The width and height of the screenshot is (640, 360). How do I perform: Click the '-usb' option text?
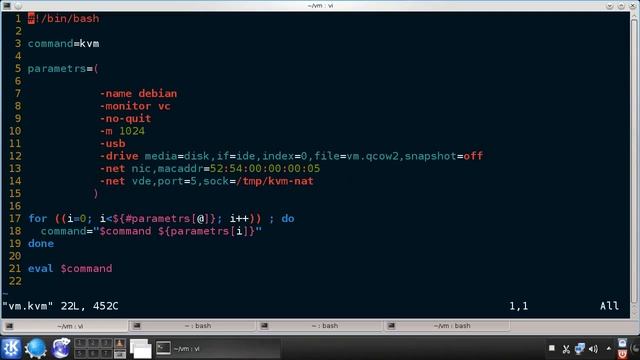click(x=113, y=144)
